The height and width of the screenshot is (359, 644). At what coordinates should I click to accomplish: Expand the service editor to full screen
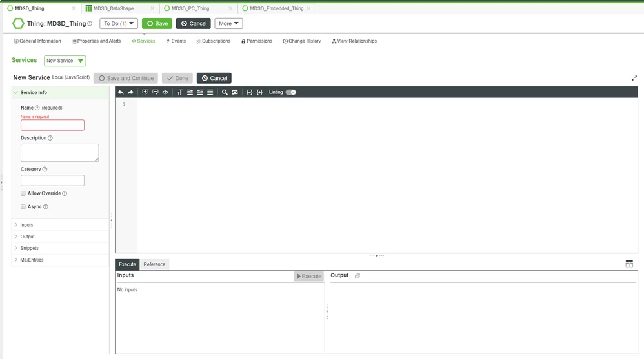[x=634, y=78]
